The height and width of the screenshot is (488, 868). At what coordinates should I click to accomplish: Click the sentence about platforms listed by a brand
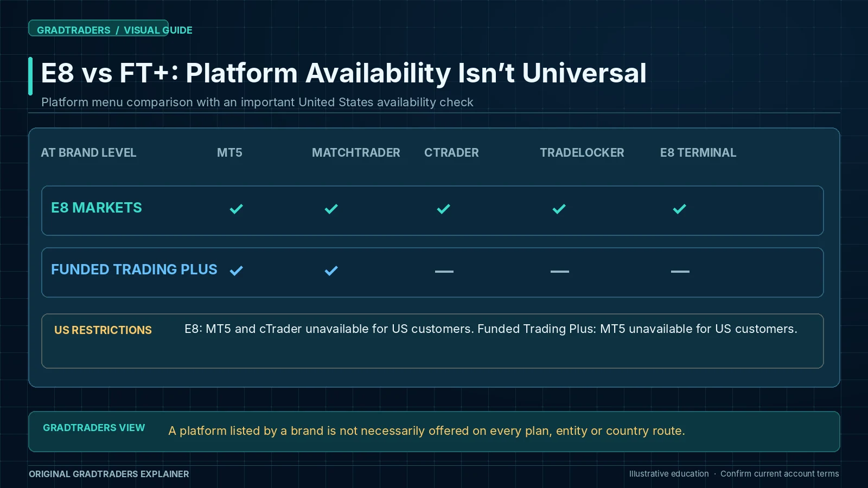426,431
